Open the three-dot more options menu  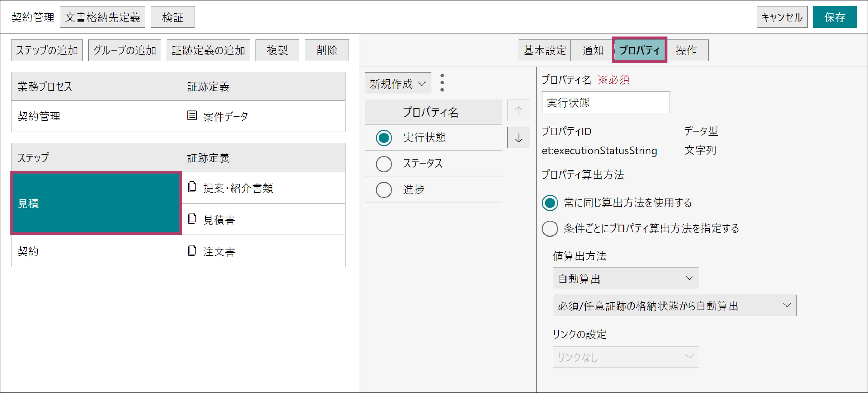(442, 83)
